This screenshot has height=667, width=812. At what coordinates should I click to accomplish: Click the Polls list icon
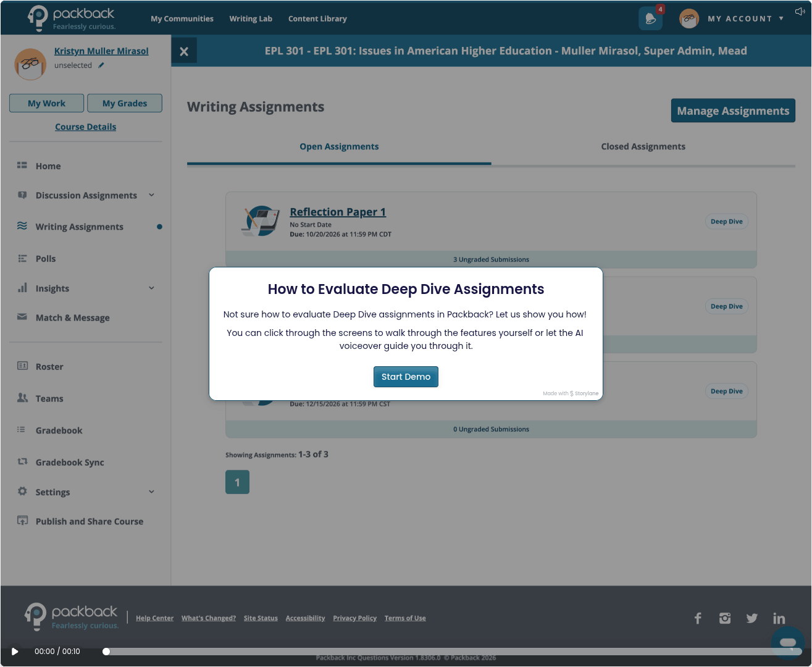[x=22, y=258]
